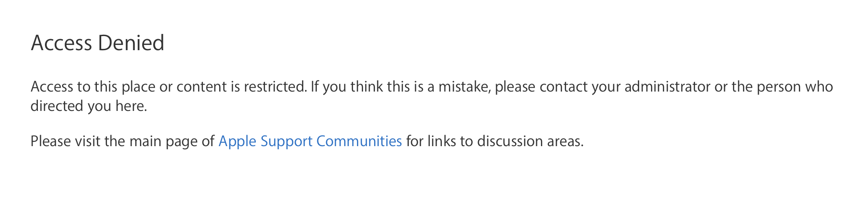Click the word 'Access' in the heading
This screenshot has width=868, height=206.
point(62,43)
